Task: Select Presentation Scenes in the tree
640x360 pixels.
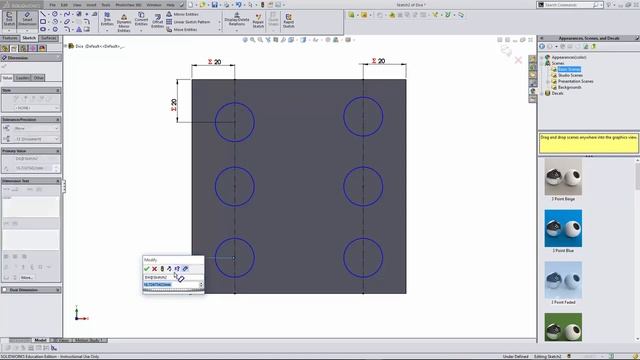Action: (x=576, y=81)
